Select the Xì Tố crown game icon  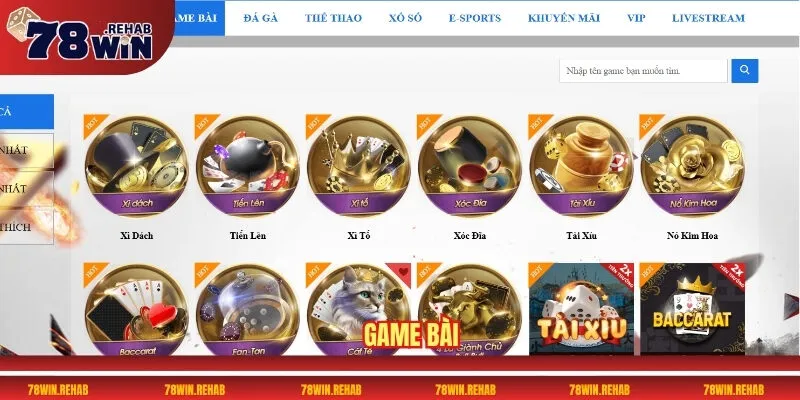[359, 167]
